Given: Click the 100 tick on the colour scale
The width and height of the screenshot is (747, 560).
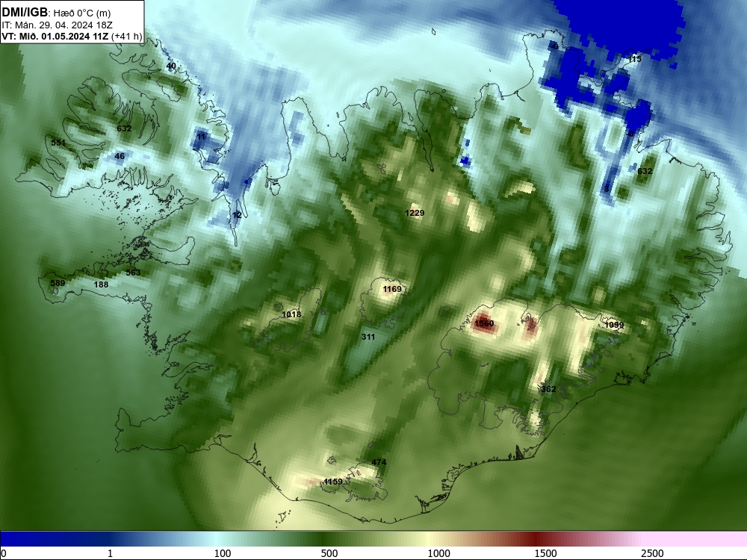Looking at the screenshot, I should (x=223, y=553).
